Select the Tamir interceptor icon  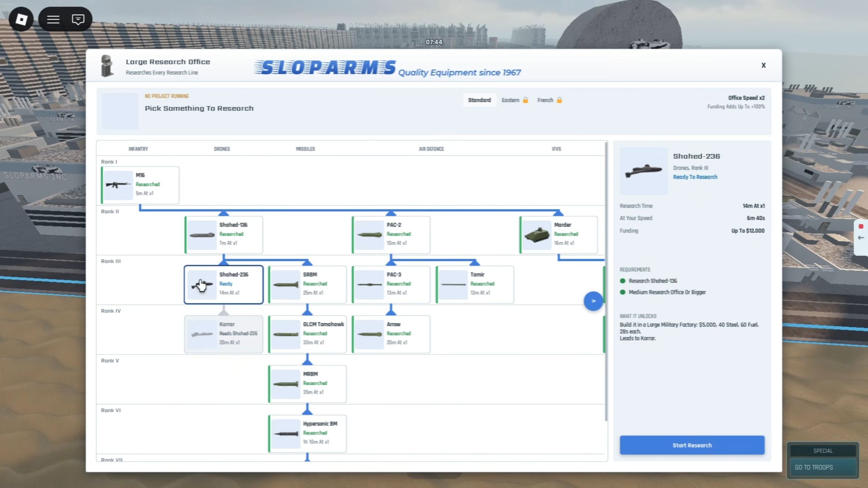click(453, 285)
